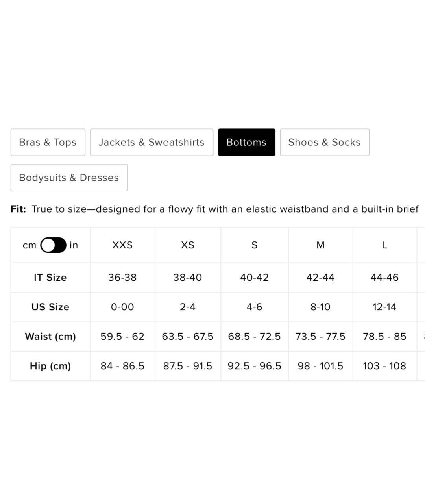Screen dimensions: 425x504
Task: Click the IT Size row label
Action: coord(50,278)
